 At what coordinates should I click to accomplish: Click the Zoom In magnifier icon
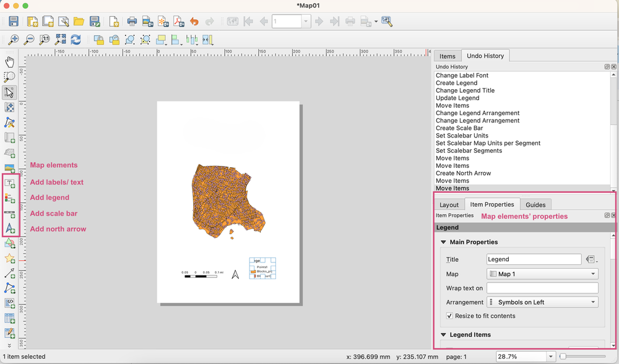tap(14, 40)
